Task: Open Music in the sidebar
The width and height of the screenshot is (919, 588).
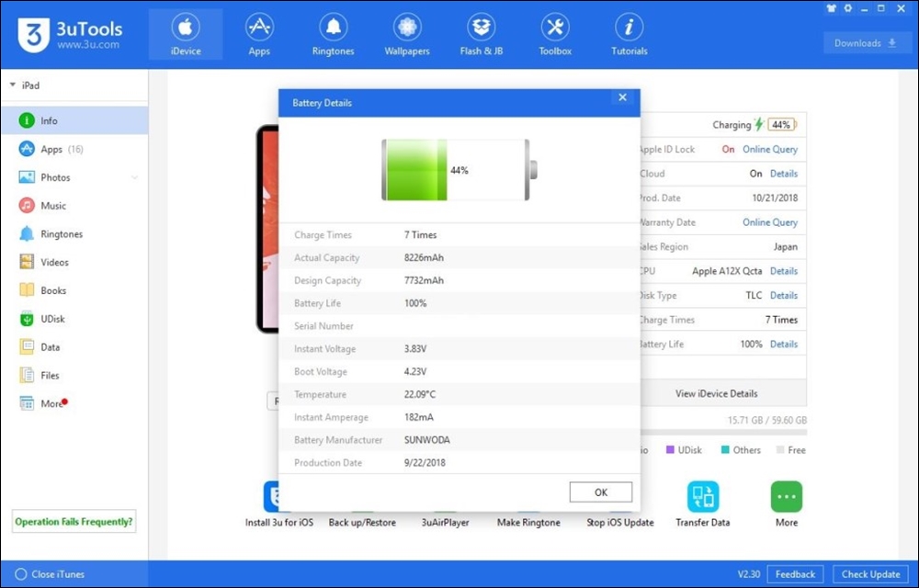Action: point(74,206)
